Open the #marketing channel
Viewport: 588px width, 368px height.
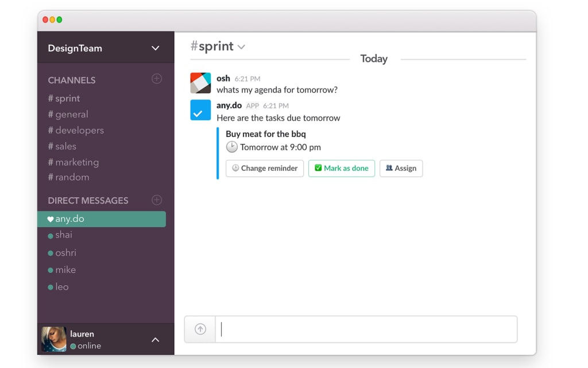73,162
